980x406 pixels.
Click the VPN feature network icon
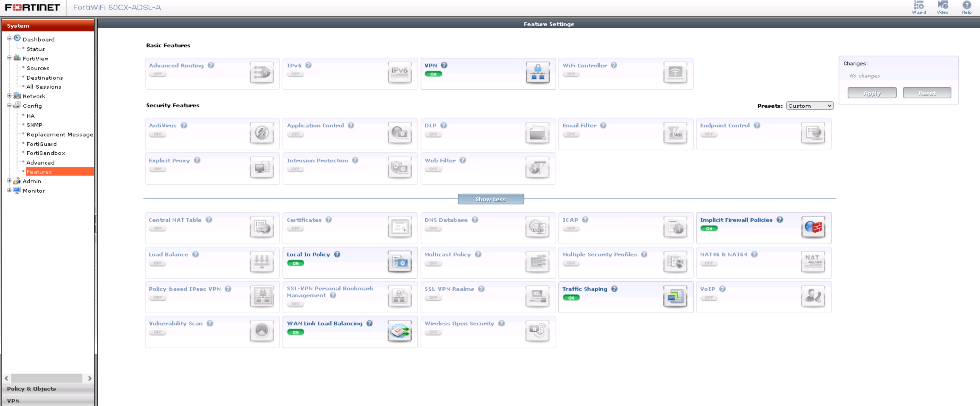coord(537,72)
